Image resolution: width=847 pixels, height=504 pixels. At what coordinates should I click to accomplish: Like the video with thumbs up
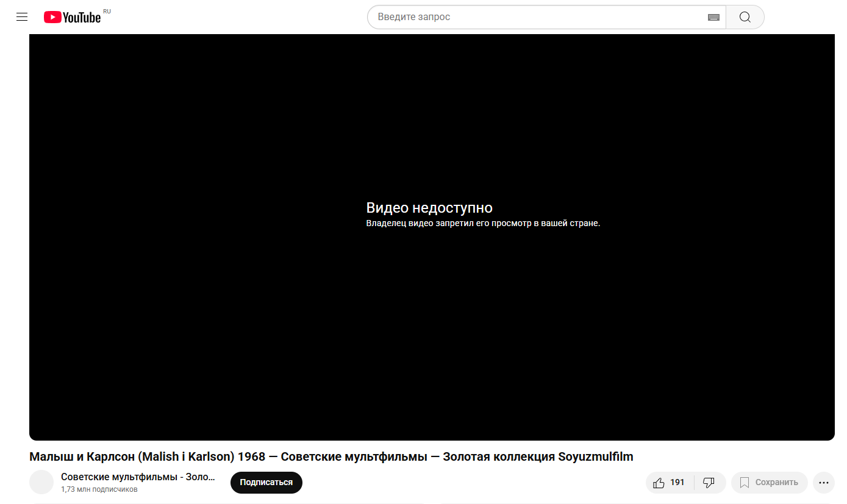(x=659, y=483)
